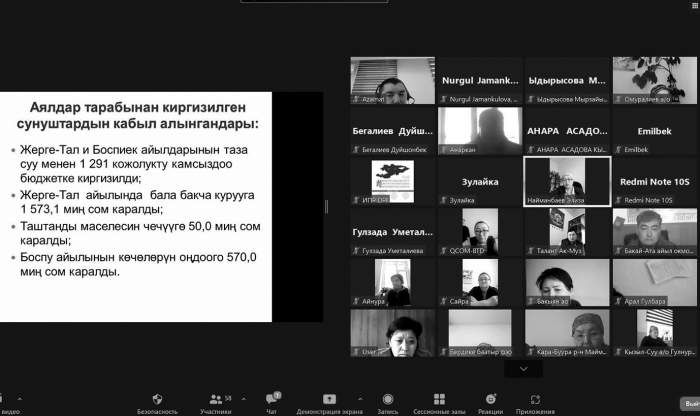Show more participants with the gallery down chevron

point(524,369)
